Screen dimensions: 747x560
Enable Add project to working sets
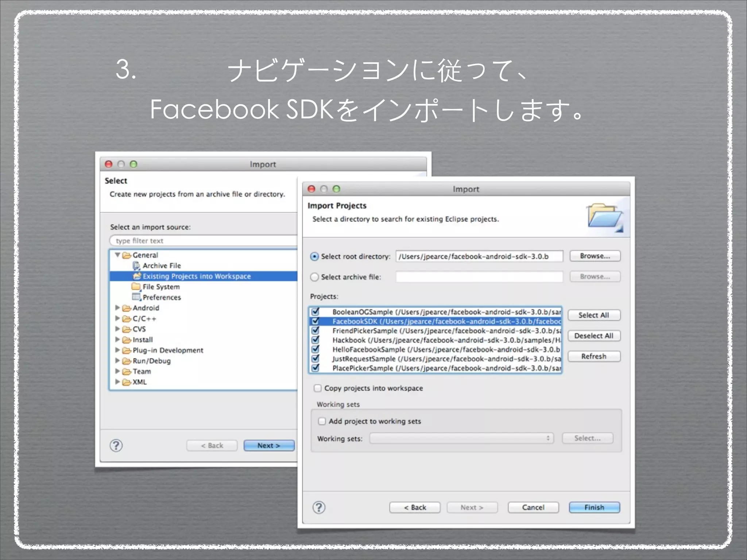click(x=322, y=421)
